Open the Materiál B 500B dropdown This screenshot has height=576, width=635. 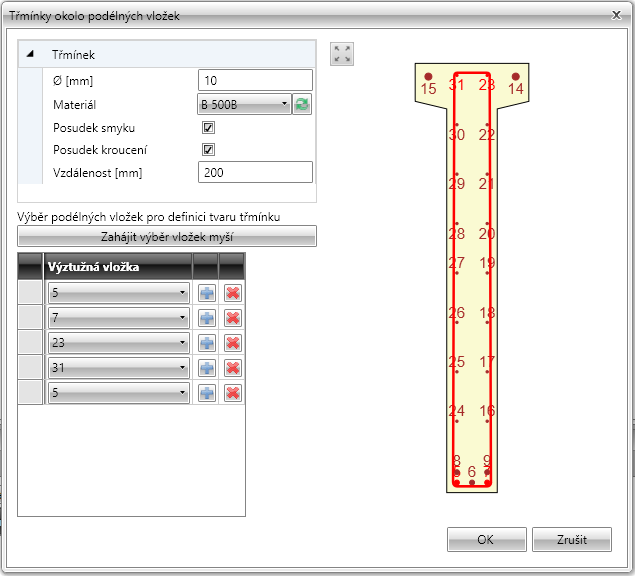[244, 105]
